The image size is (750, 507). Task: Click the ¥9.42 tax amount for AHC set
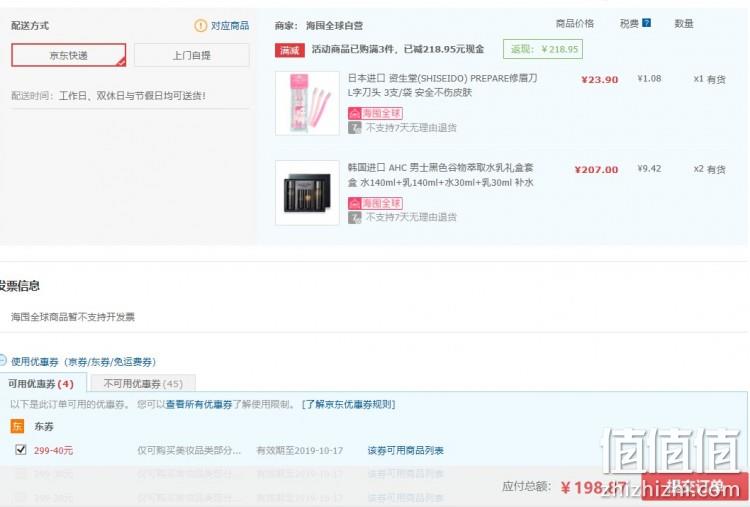pyautogui.click(x=649, y=168)
